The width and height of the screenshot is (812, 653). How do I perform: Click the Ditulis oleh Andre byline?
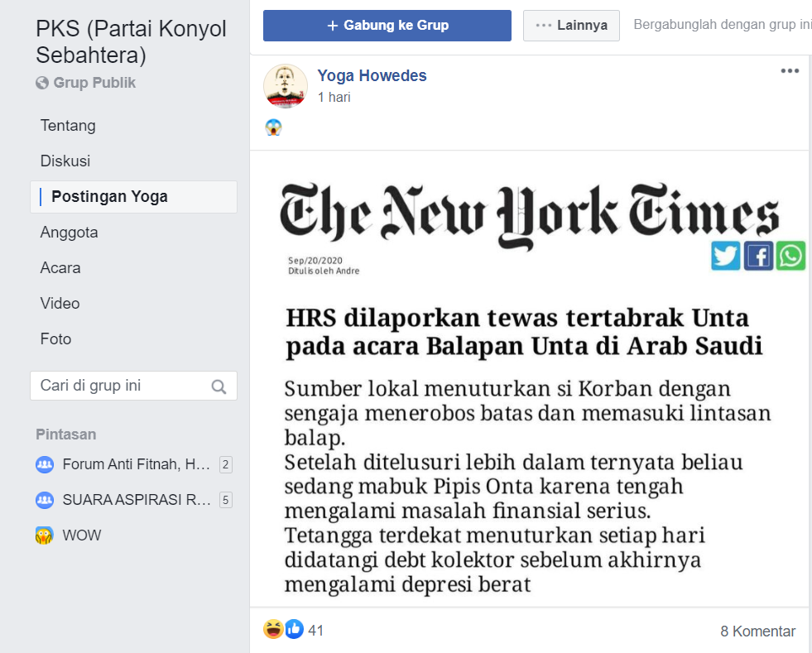[324, 271]
